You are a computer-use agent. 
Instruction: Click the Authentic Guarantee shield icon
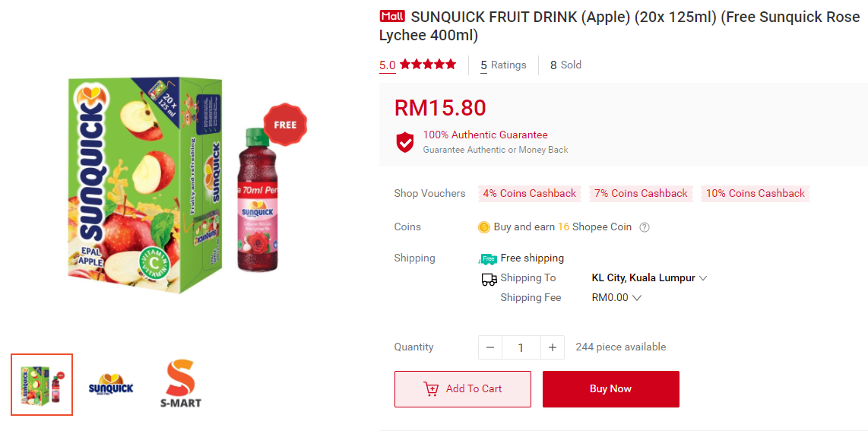pyautogui.click(x=405, y=142)
